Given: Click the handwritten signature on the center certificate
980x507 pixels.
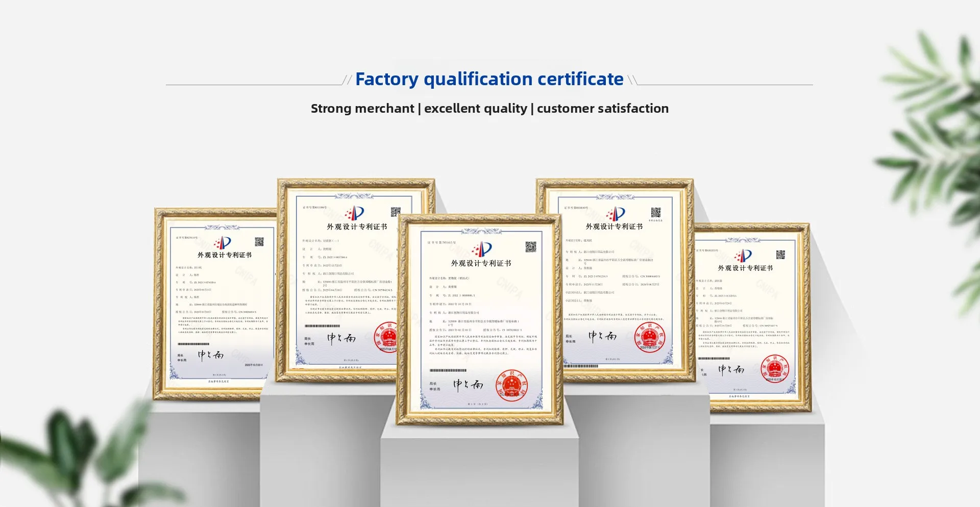Looking at the screenshot, I should coord(468,385).
